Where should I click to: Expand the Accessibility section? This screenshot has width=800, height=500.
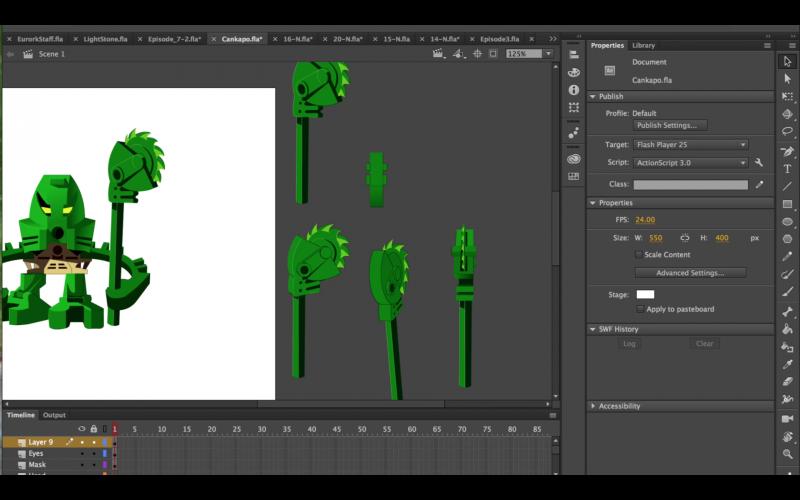tap(593, 406)
